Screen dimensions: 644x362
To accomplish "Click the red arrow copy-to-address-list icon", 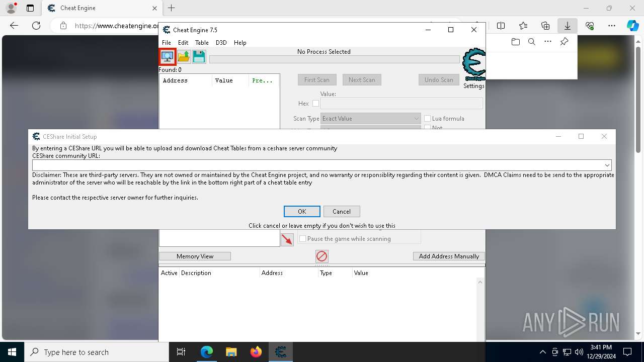I will point(287,239).
